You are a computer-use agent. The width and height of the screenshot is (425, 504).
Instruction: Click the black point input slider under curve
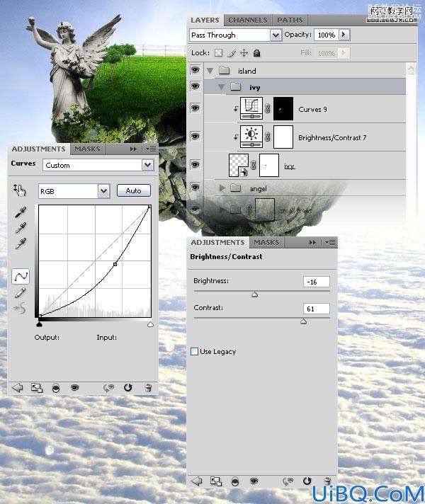[39, 324]
